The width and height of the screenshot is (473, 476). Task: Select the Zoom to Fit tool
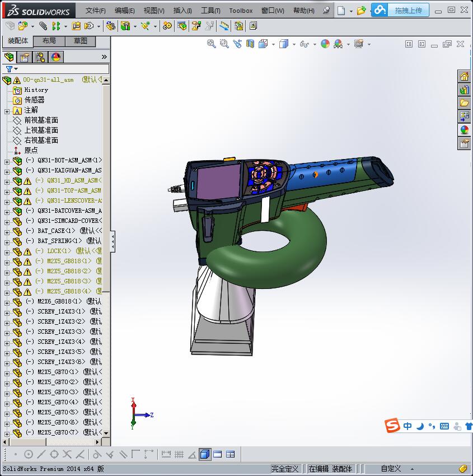tap(212, 44)
